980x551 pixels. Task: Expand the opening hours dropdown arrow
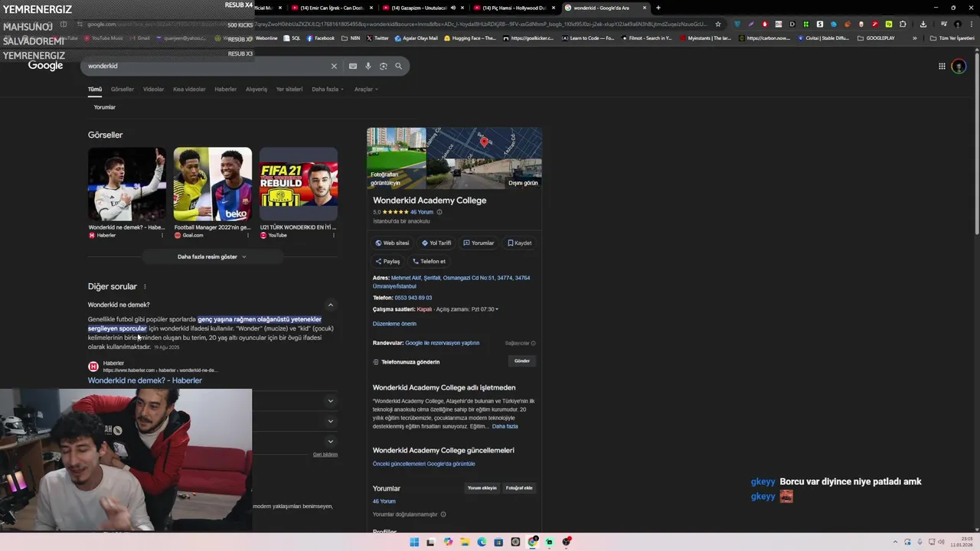pos(496,310)
